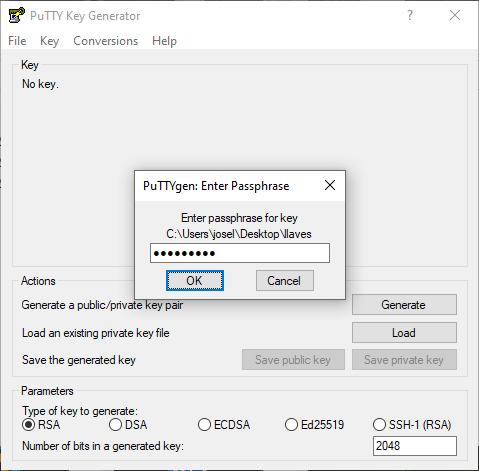Click the Load button
Viewport: 479px width, 471px height.
[x=404, y=333]
